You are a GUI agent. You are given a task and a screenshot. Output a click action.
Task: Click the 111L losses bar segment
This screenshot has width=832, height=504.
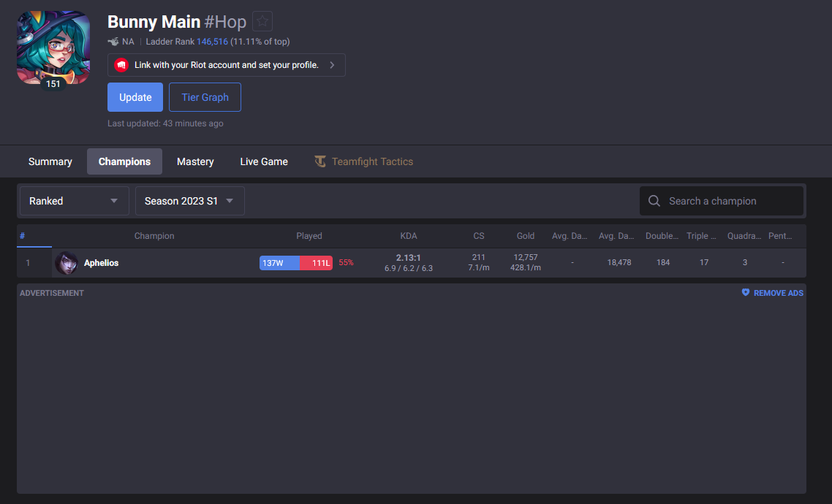coord(317,263)
